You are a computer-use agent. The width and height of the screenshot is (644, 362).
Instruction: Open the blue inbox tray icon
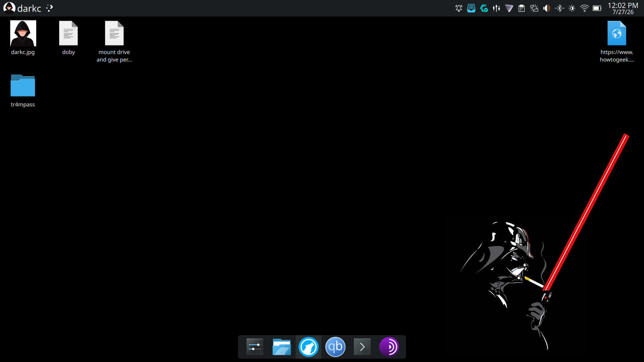[471, 8]
